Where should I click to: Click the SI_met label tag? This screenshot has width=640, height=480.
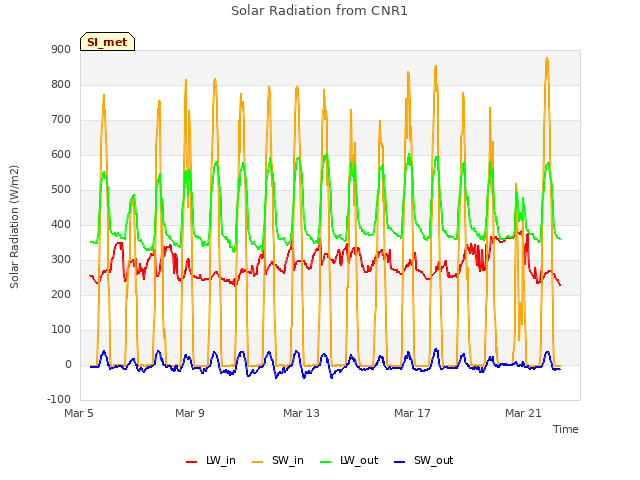pos(107,42)
